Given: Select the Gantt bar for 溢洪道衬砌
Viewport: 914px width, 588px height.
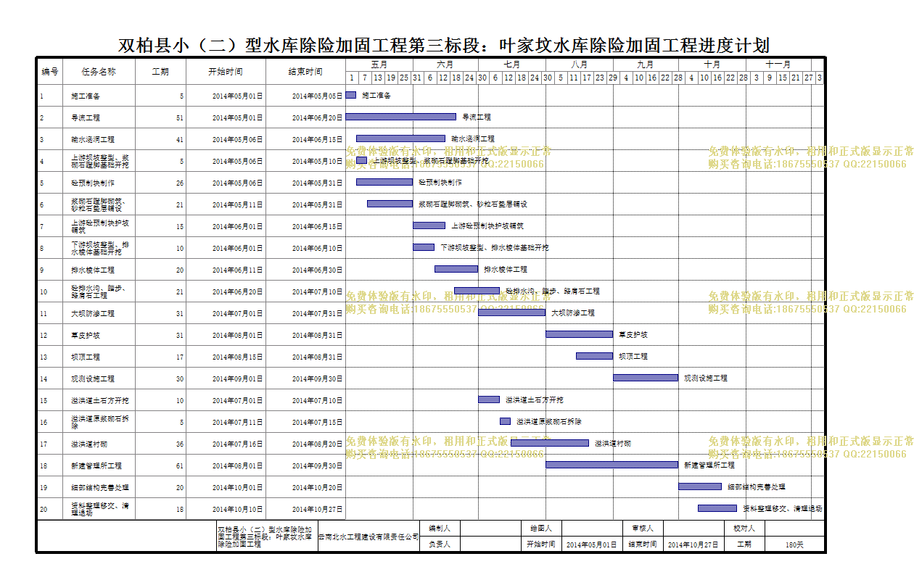Looking at the screenshot, I should point(550,443).
